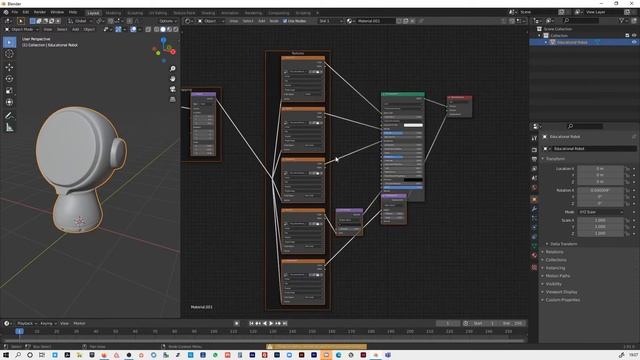Toggle Use Nodes checkbox in node editor

pos(285,21)
